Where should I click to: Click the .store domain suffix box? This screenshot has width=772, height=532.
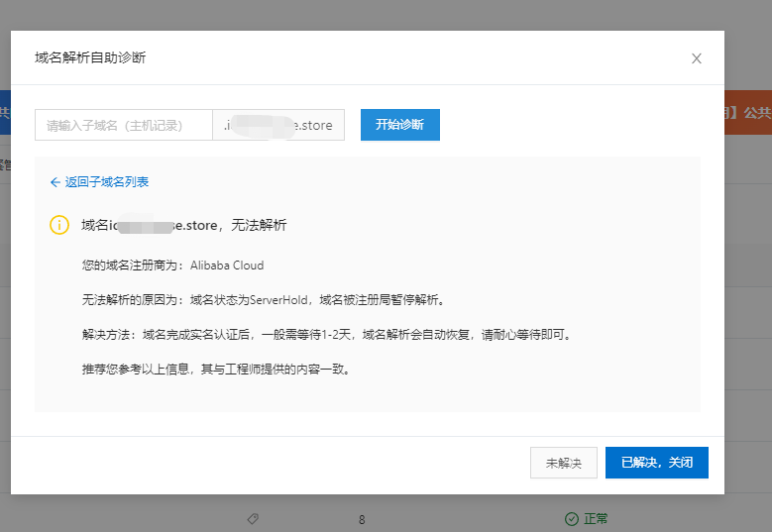tap(278, 125)
